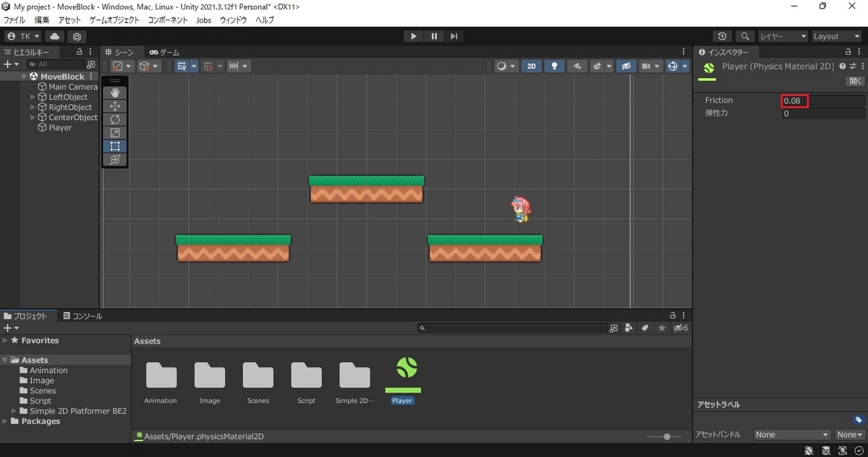Image resolution: width=868 pixels, height=457 pixels.
Task: Click the 弾性力 value field
Action: point(823,114)
